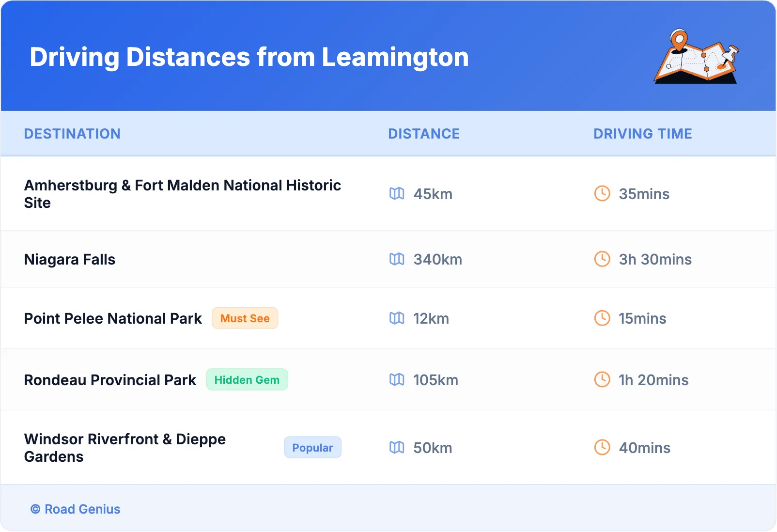Click the 1h 20mins driving time
777x532 pixels.
point(653,380)
